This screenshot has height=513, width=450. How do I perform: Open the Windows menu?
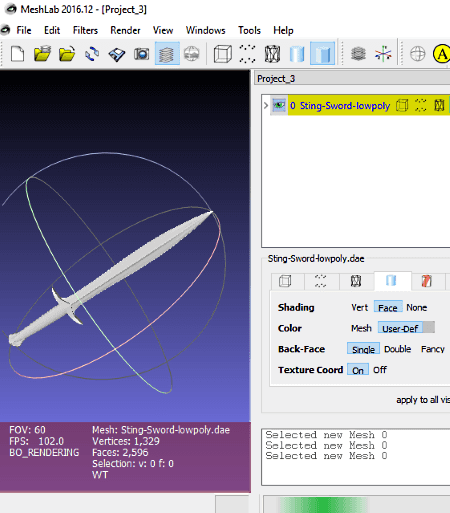[206, 30]
